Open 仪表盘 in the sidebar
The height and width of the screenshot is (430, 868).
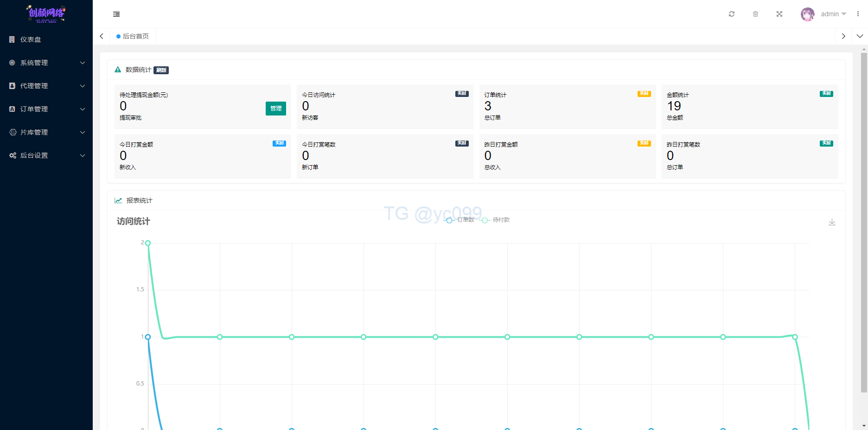[x=31, y=39]
